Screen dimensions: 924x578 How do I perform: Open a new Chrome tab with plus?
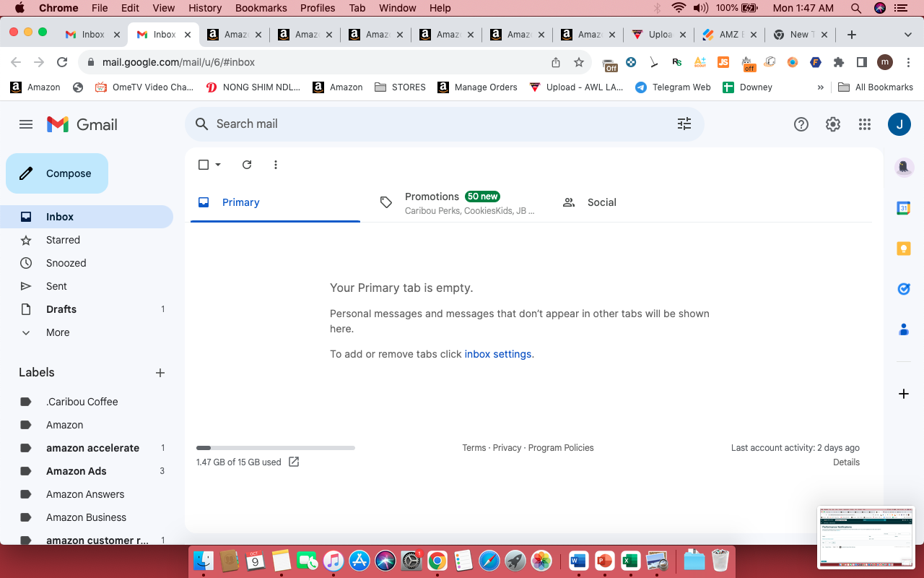pyautogui.click(x=852, y=34)
